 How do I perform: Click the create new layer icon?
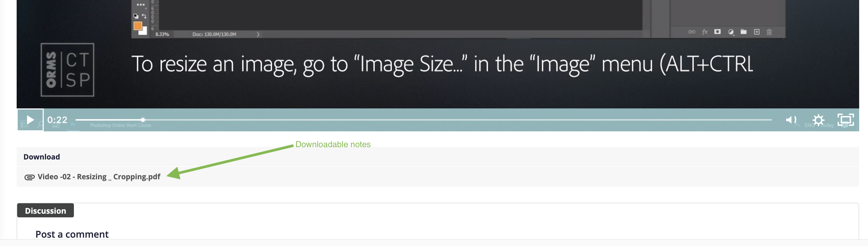[x=756, y=32]
